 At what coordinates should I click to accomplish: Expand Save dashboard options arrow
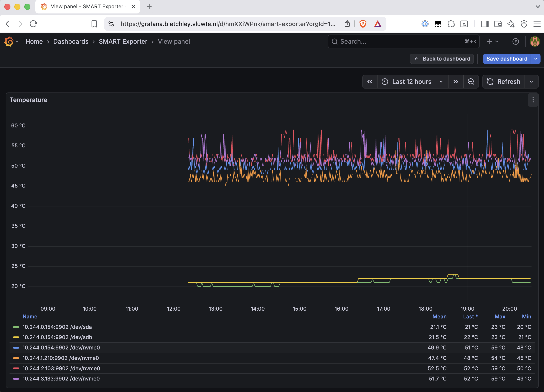pyautogui.click(x=536, y=59)
